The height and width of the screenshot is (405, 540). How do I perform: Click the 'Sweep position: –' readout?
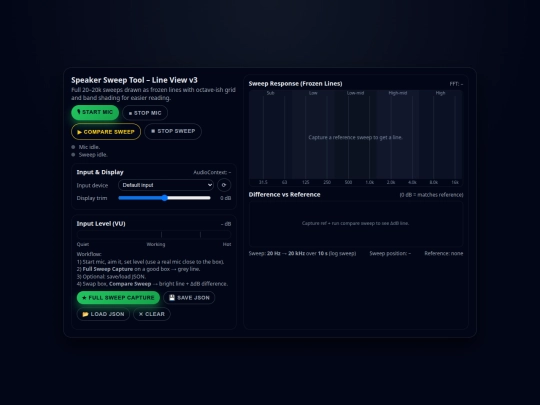pyautogui.click(x=390, y=253)
